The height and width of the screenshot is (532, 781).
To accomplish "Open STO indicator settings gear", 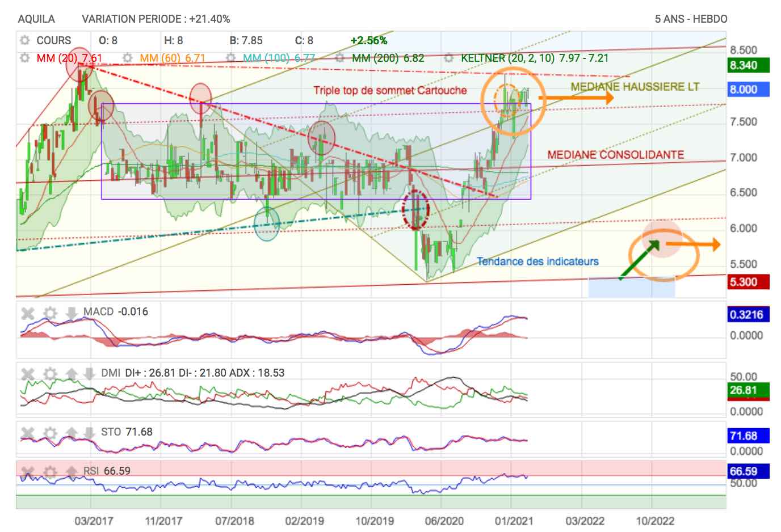I will [x=51, y=432].
